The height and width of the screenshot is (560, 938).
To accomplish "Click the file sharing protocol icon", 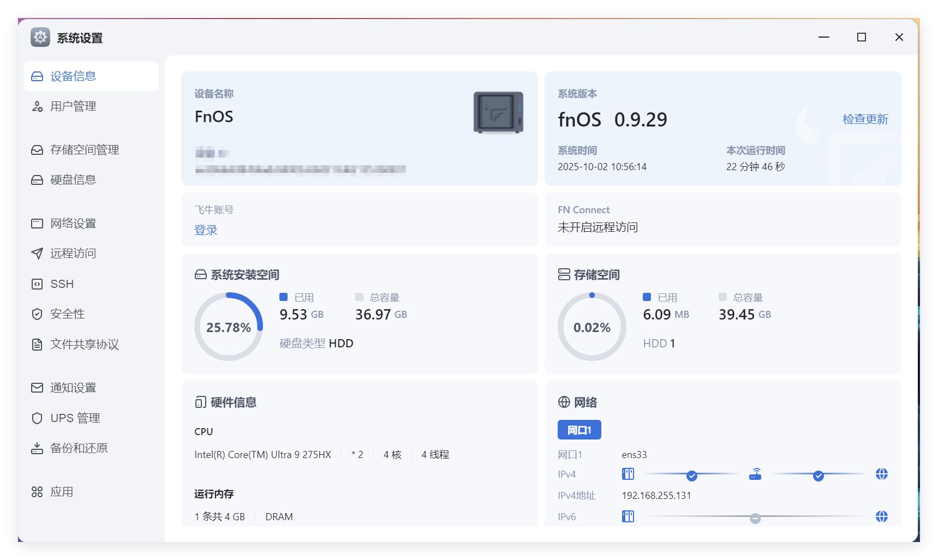I will tap(37, 345).
